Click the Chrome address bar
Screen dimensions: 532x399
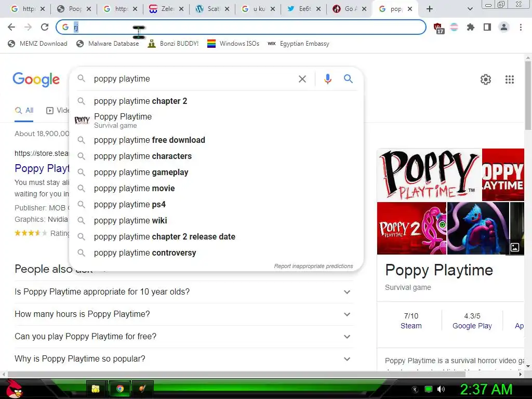tap(241, 27)
